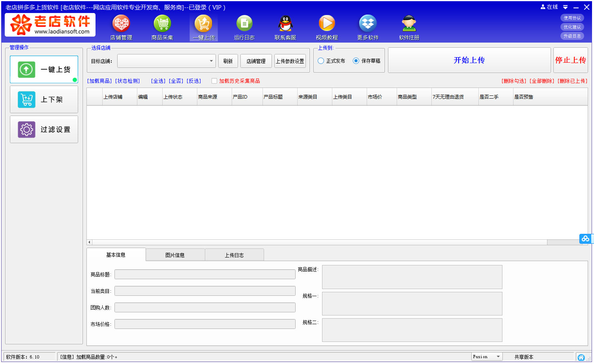Open the Fusion theme dropdown
594x364 pixels.
pos(498,357)
